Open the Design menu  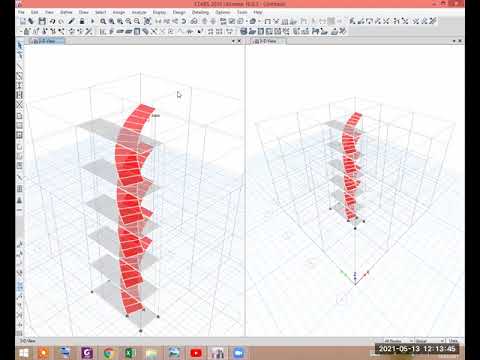[x=179, y=12]
